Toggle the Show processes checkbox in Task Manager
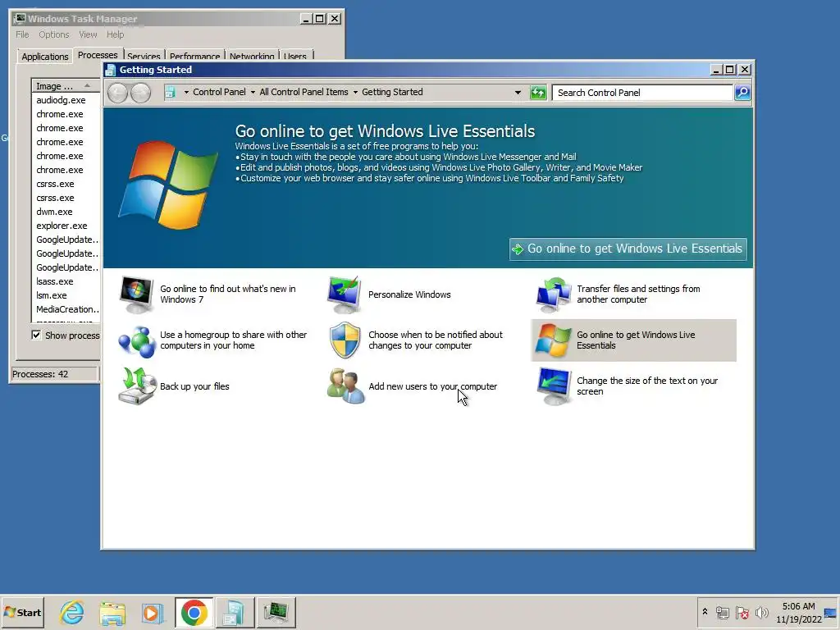The image size is (840, 630). point(36,335)
